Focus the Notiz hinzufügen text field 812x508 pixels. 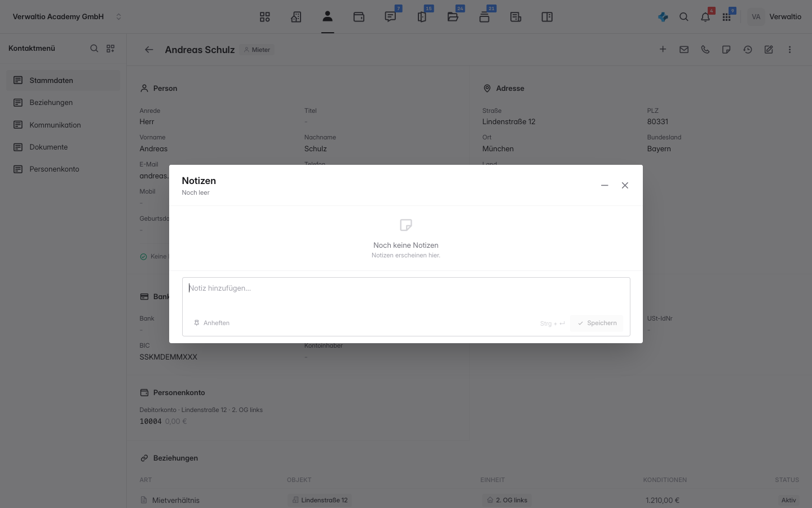point(406,296)
